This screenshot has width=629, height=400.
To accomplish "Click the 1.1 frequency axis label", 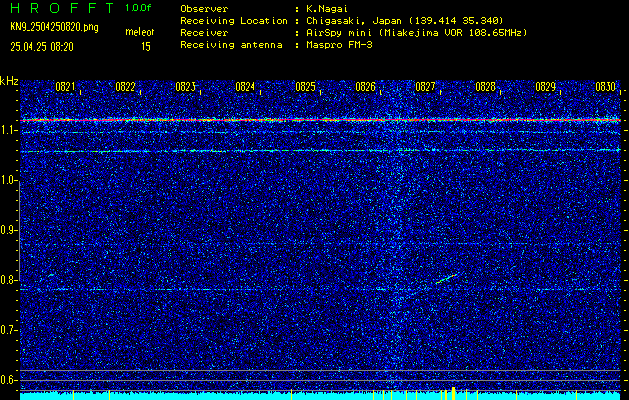I will (x=9, y=130).
